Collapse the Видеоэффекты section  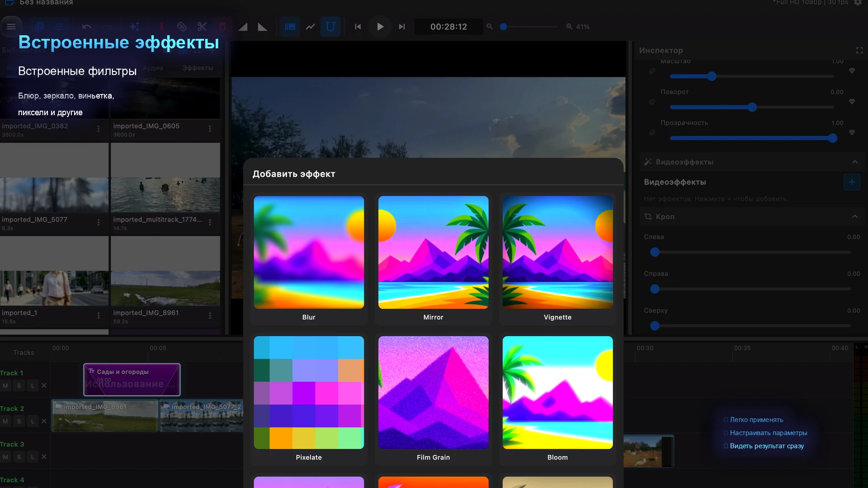click(854, 162)
